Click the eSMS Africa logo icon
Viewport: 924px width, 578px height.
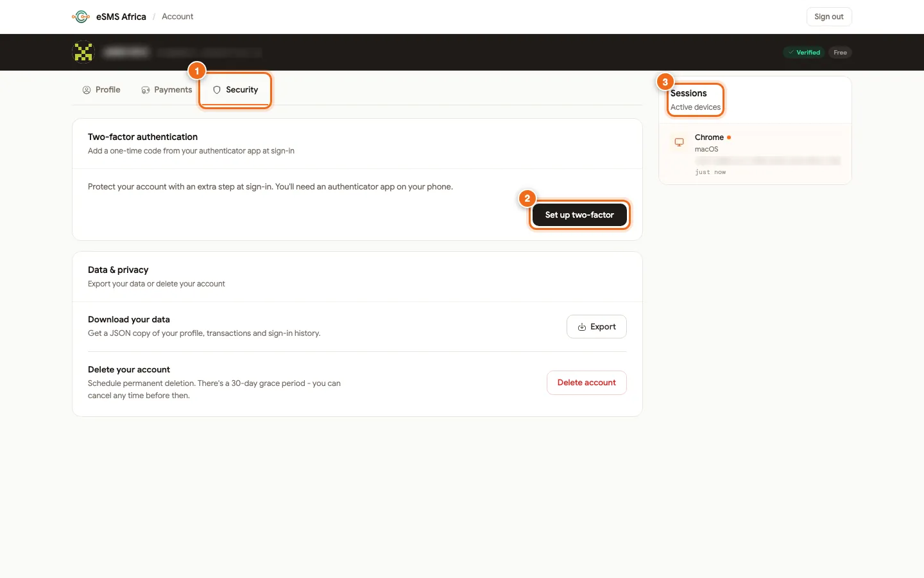coord(81,17)
